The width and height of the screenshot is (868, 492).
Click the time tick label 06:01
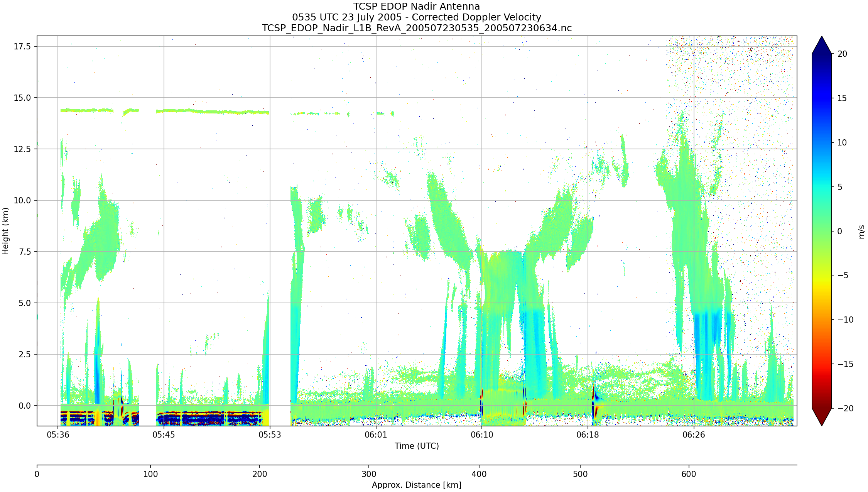coord(376,435)
